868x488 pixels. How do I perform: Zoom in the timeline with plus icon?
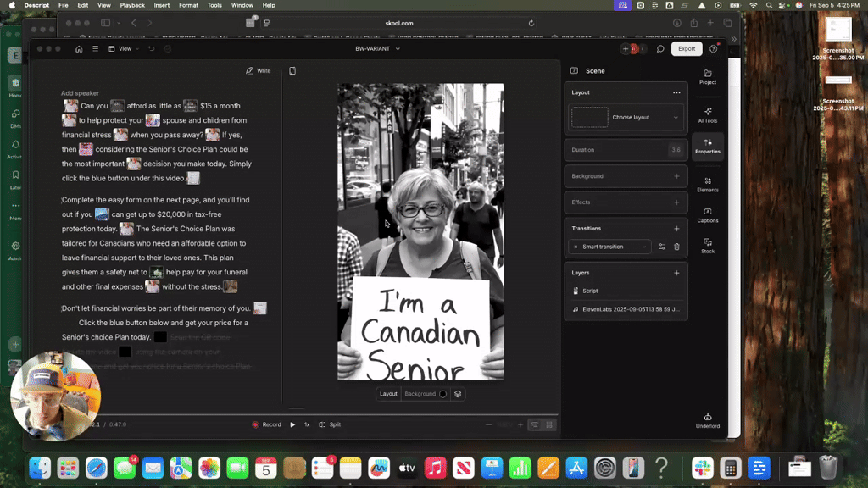[520, 425]
